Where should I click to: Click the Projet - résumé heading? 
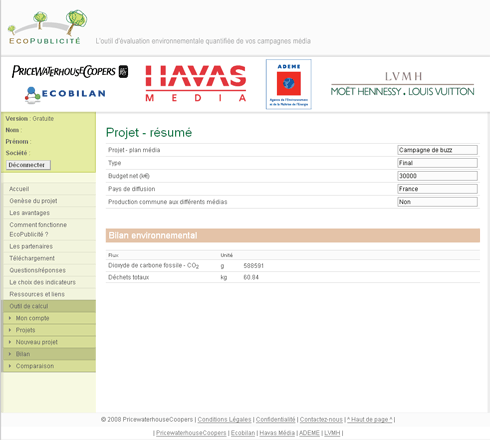(x=149, y=133)
